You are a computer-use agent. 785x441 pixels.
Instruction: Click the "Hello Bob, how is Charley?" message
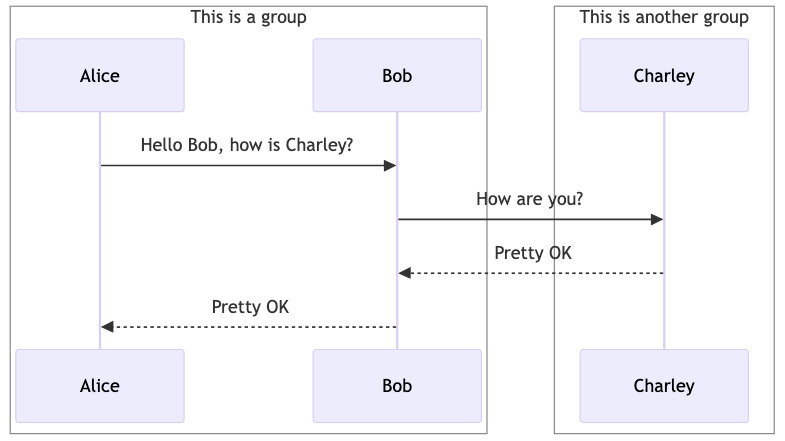(247, 145)
